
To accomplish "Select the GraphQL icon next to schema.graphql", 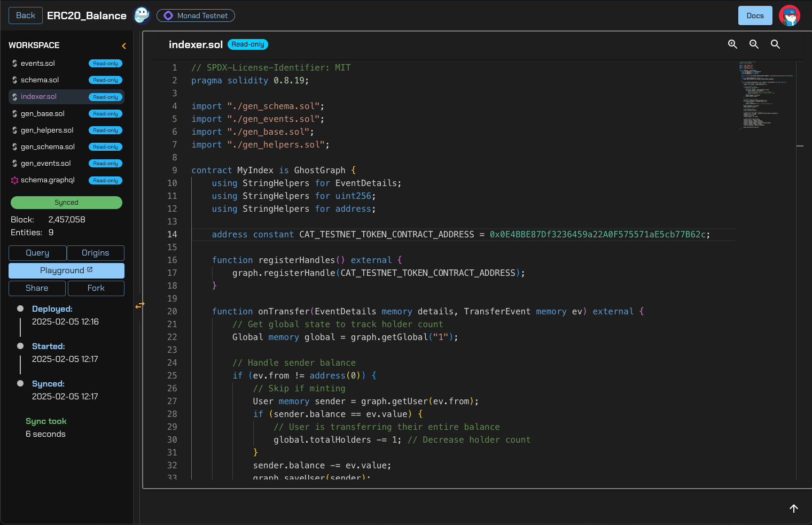I will click(x=14, y=180).
